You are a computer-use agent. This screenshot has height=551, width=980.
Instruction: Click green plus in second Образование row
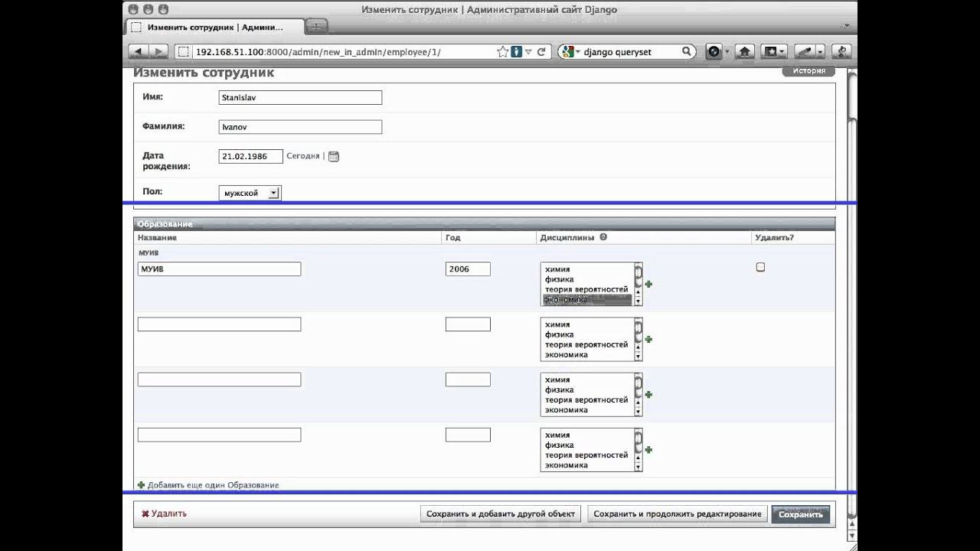[648, 340]
